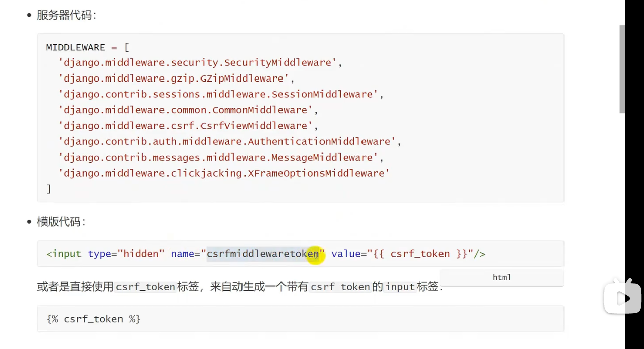
Task: Click the {{ csrf_token }} value attribute
Action: [420, 254]
